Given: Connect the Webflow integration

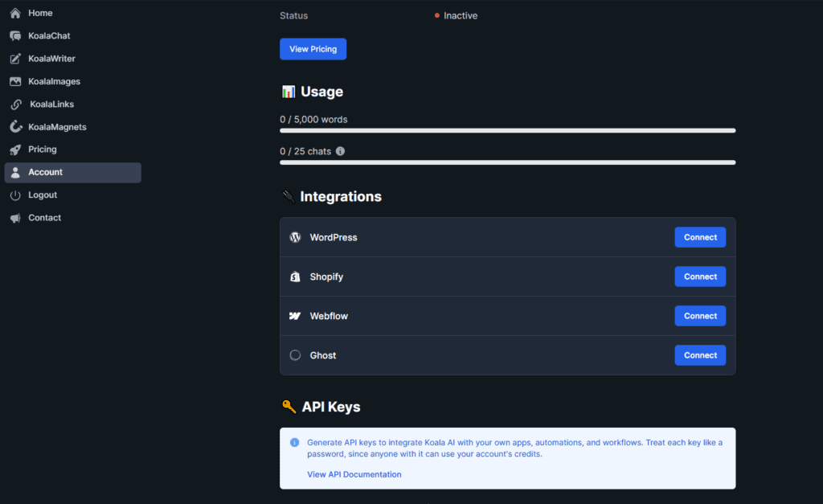Looking at the screenshot, I should (x=700, y=316).
